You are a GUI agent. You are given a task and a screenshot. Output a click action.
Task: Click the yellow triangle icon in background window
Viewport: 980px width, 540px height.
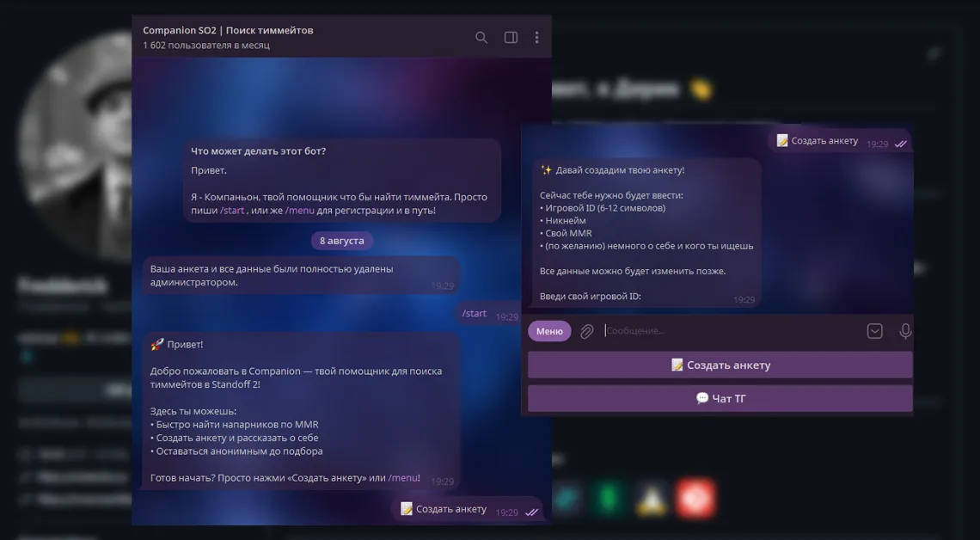[x=652, y=499]
